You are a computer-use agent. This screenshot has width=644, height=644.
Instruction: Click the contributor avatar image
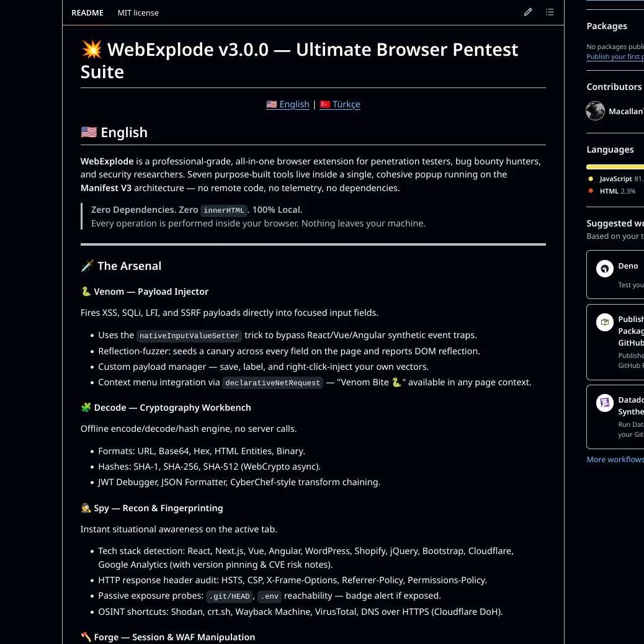pos(595,111)
